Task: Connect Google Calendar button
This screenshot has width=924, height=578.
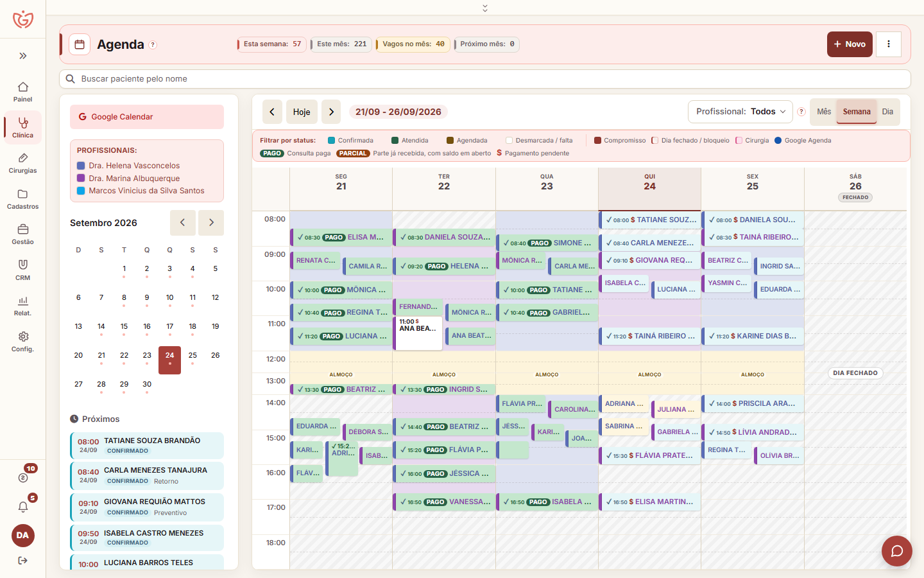Action: 147,117
